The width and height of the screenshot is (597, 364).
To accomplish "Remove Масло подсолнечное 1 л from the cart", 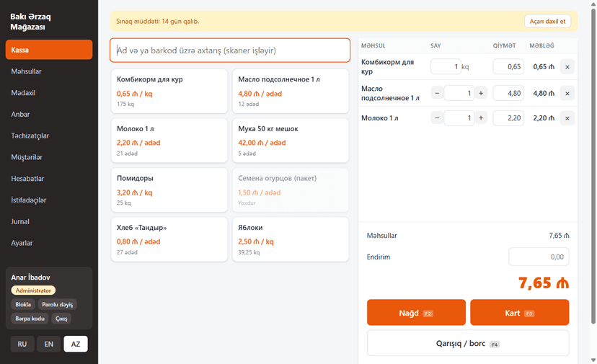I will point(567,93).
